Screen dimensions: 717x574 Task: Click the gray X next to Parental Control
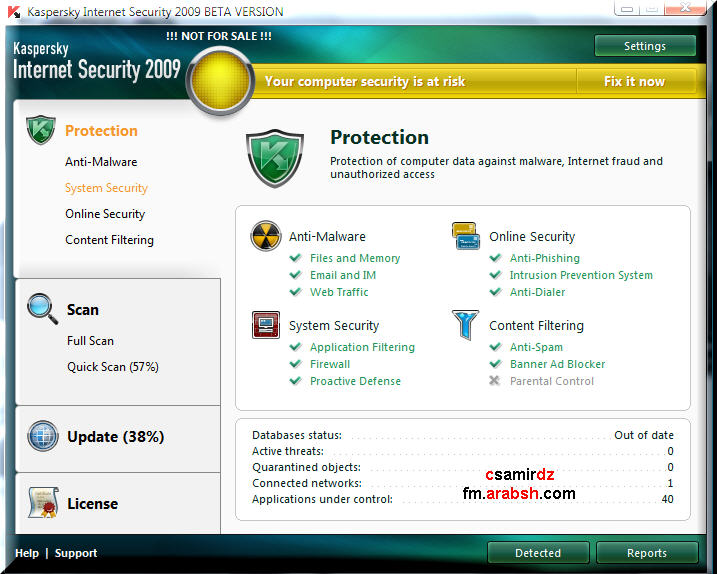[x=494, y=381]
